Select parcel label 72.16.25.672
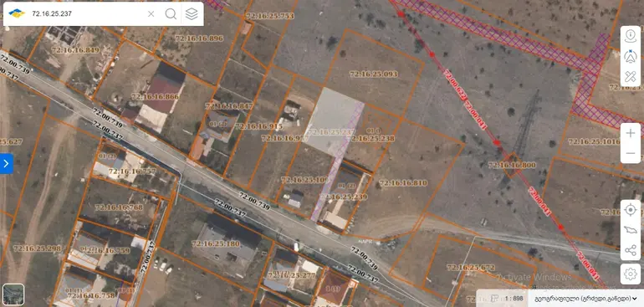The height and width of the screenshot is (307, 644). click(471, 268)
